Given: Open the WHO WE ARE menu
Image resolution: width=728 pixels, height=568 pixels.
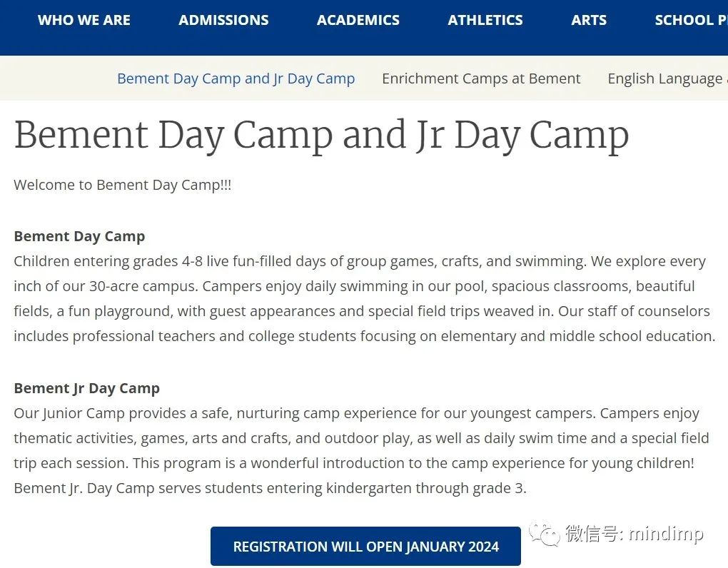Looking at the screenshot, I should click(x=84, y=20).
